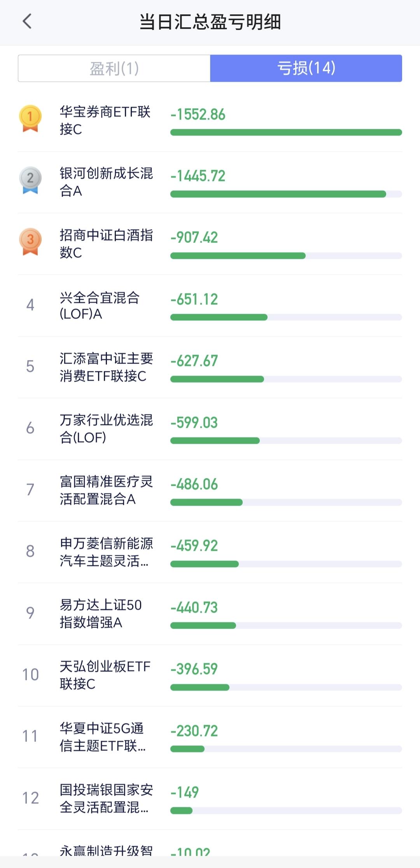This screenshot has height=868, width=420.
Task: Switch to the 盈利(1) tab
Action: [x=114, y=69]
